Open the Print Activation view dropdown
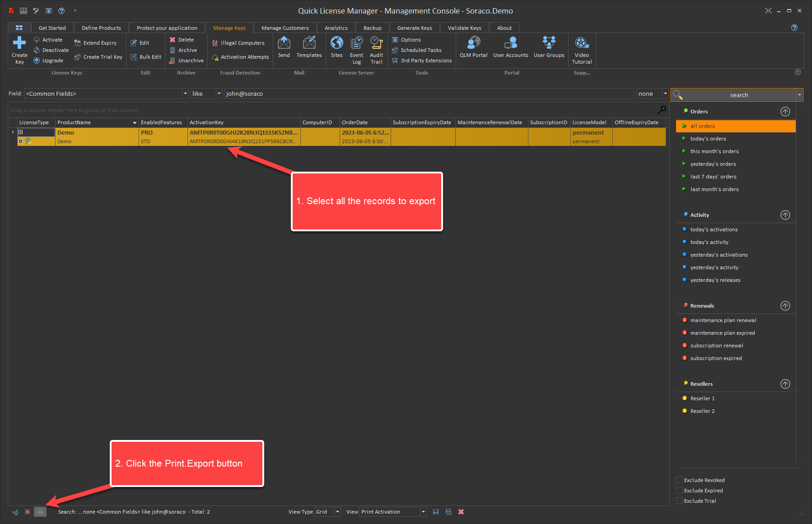 (423, 512)
